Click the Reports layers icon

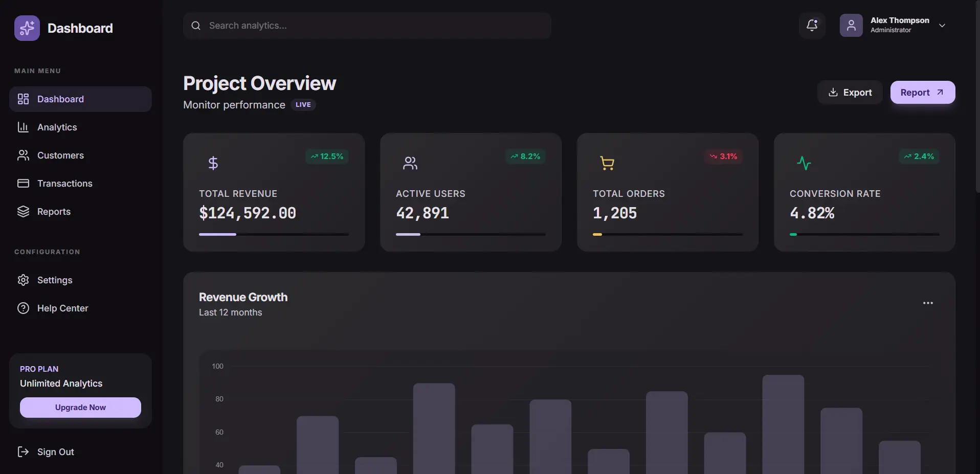coord(23,211)
